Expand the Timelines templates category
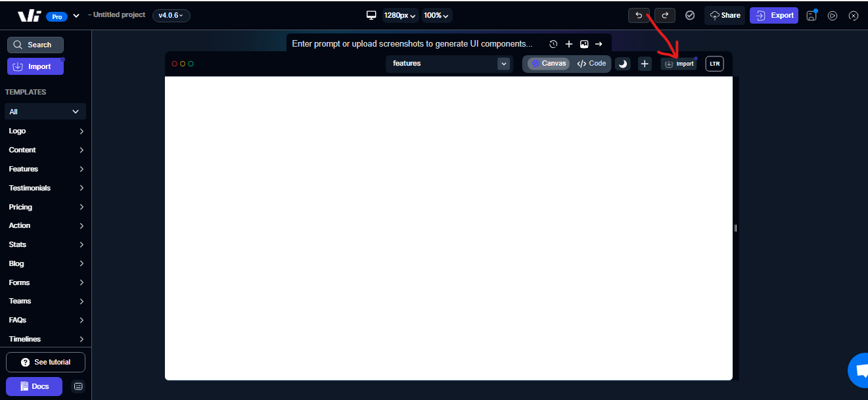Screen dimensions: 868x400 [45, 340]
